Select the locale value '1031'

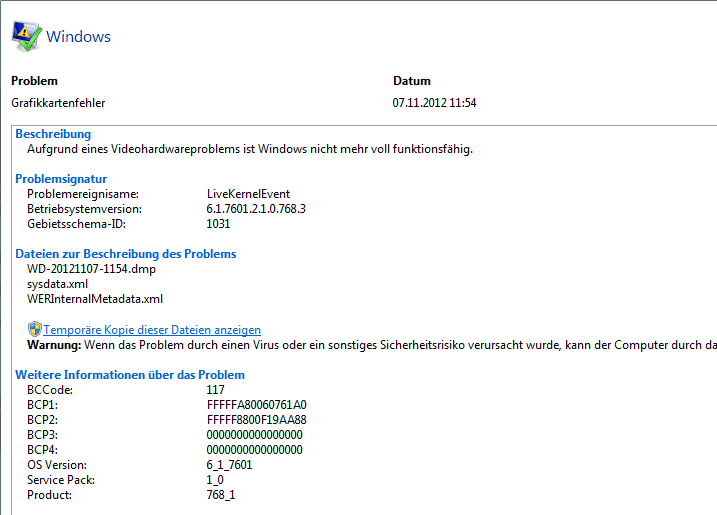(x=218, y=224)
